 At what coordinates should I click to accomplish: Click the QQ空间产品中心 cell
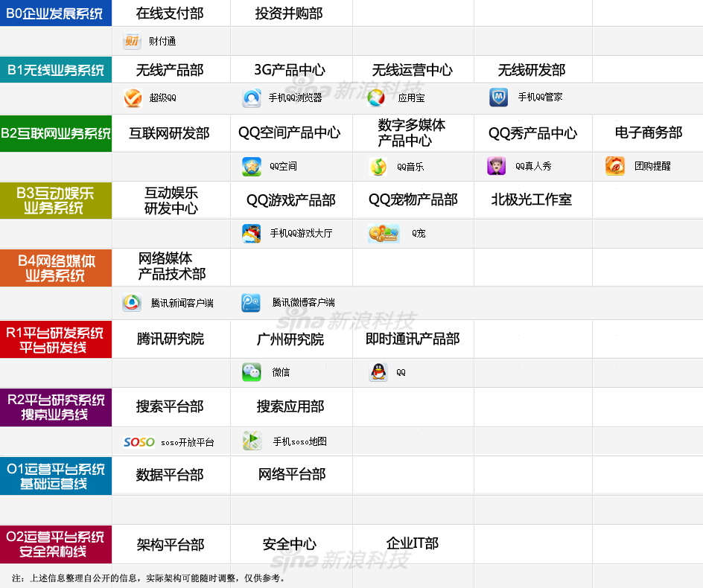pos(291,133)
